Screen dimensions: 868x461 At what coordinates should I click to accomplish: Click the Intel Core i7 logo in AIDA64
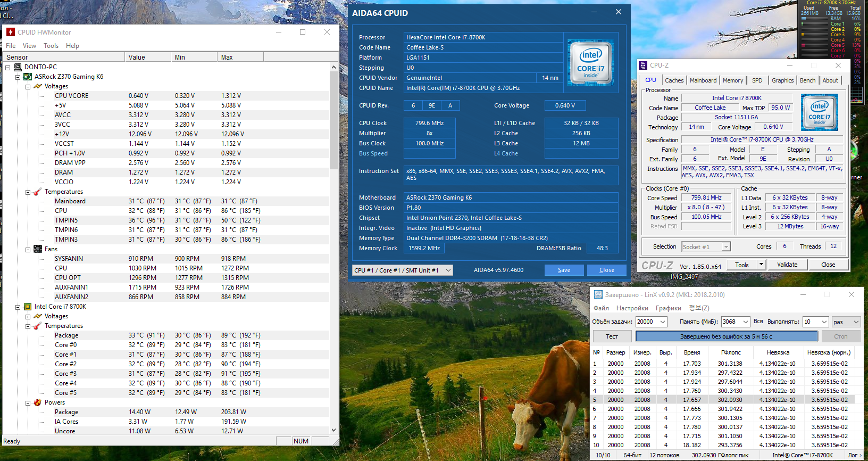click(x=590, y=63)
